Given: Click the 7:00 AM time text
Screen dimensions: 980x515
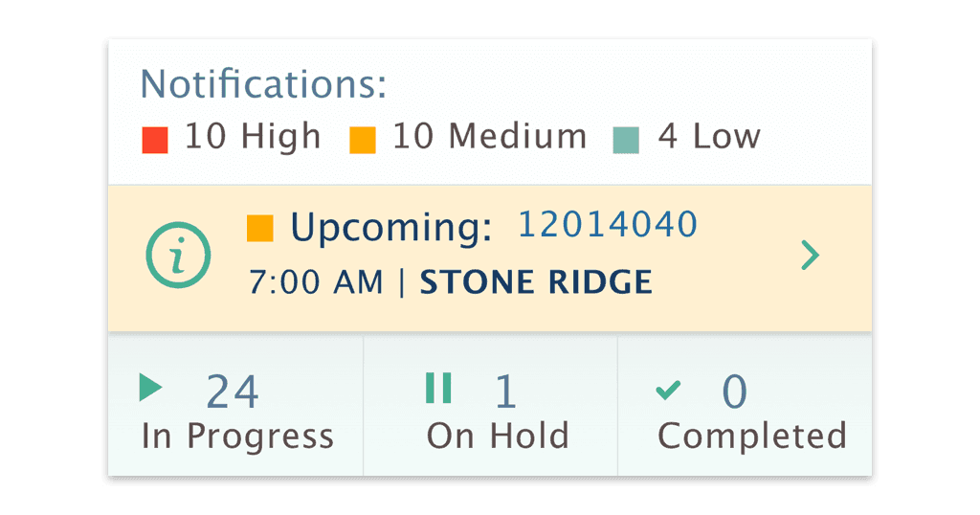Looking at the screenshot, I should (316, 282).
